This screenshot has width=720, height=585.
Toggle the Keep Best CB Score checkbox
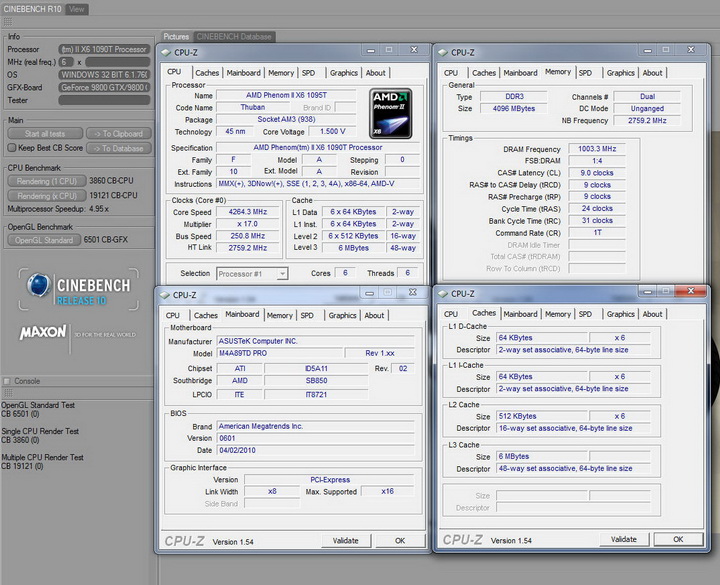click(12, 148)
